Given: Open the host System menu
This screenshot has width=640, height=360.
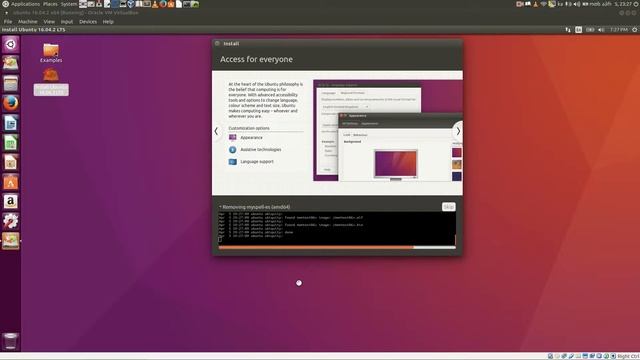Looking at the screenshot, I should (x=69, y=4).
